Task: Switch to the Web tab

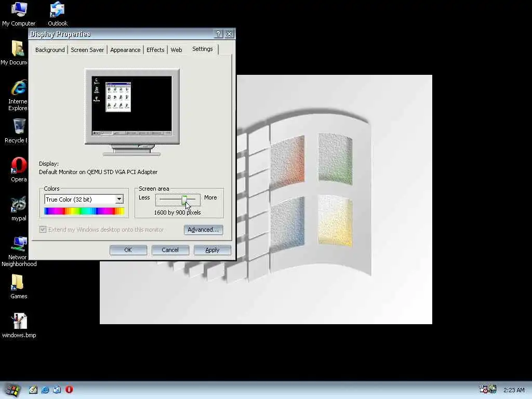Action: pyautogui.click(x=176, y=50)
